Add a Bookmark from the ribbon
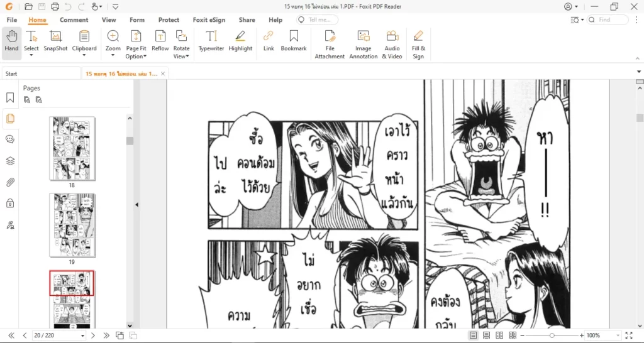The width and height of the screenshot is (644, 343). pos(294,41)
